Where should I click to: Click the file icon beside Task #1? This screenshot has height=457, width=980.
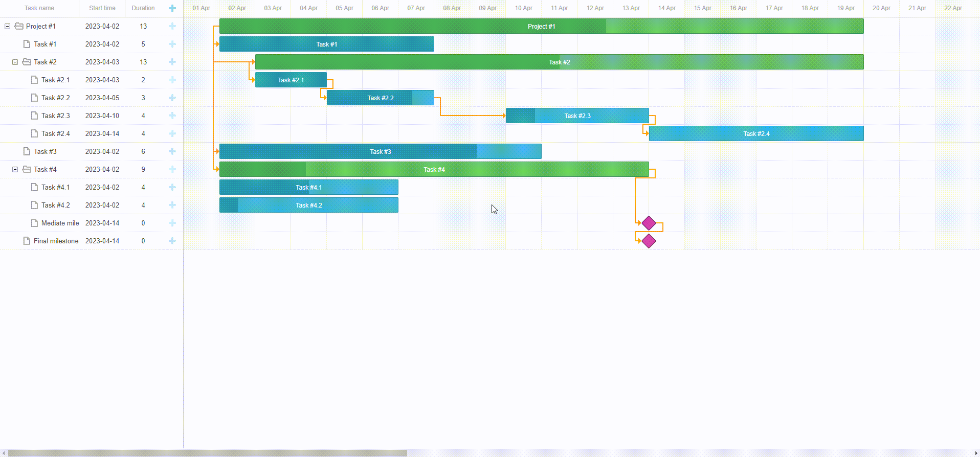[x=27, y=44]
